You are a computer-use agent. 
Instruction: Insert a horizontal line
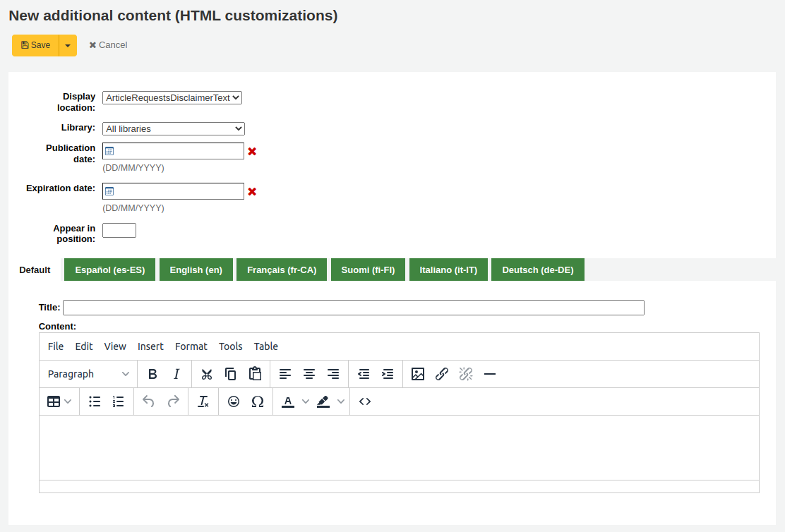tap(490, 374)
